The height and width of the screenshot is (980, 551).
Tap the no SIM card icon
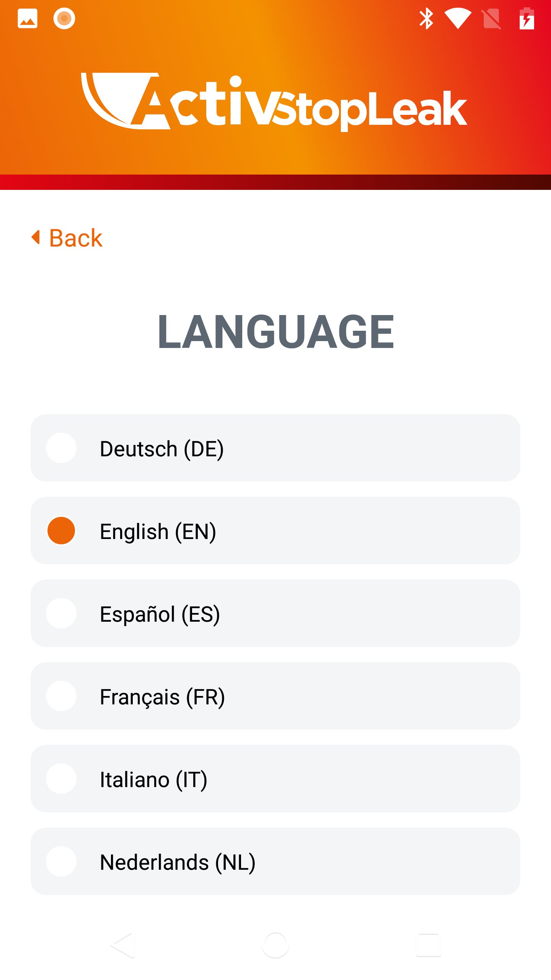(x=492, y=19)
